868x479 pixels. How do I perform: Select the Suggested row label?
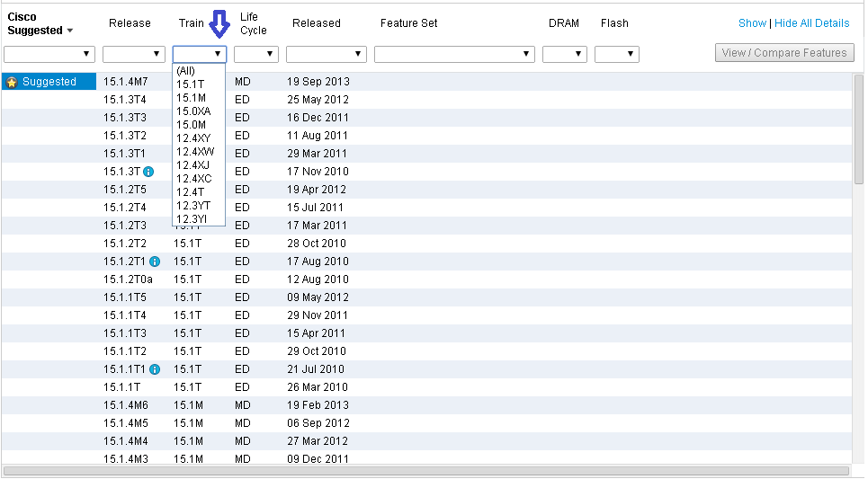pos(49,82)
